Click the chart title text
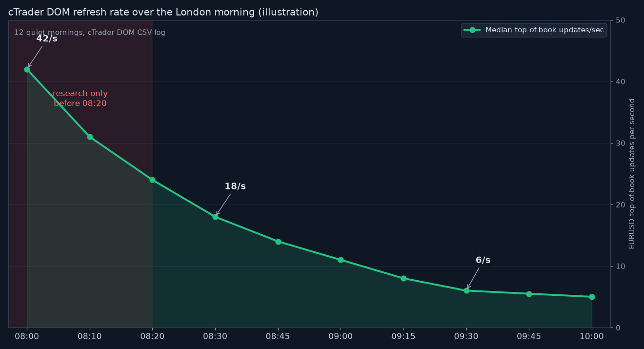644x349 pixels. [x=163, y=12]
